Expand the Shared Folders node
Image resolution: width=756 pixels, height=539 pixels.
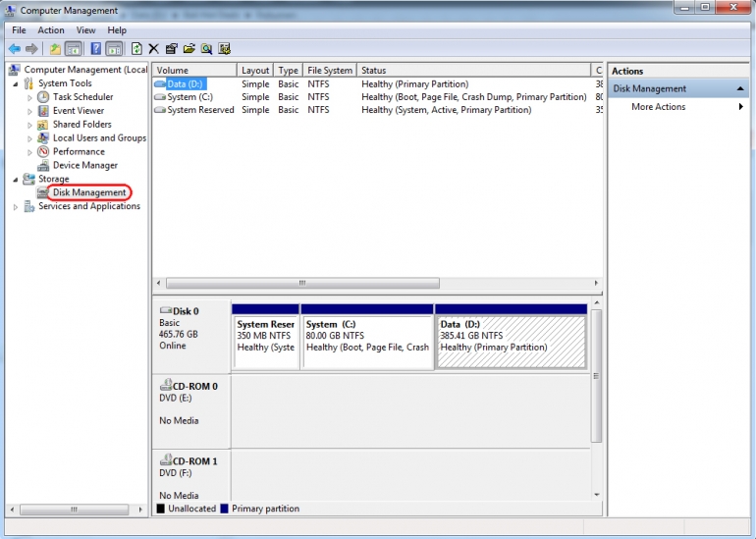(29, 125)
